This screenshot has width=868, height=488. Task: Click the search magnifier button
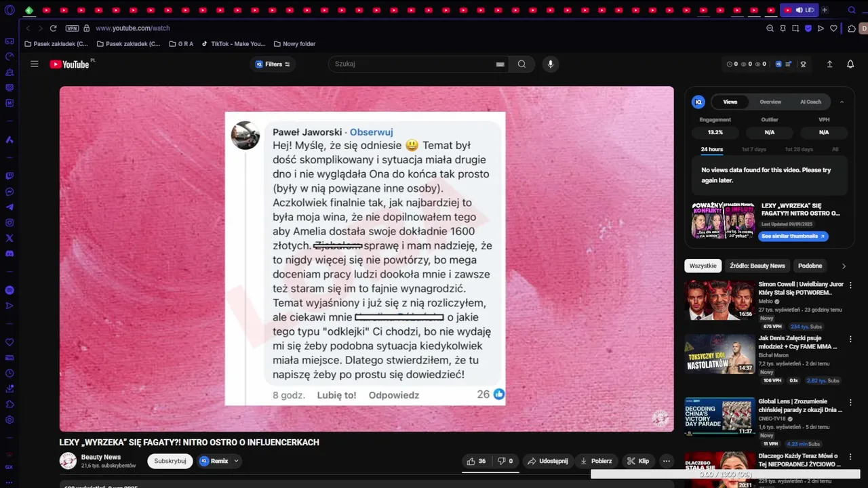point(521,64)
